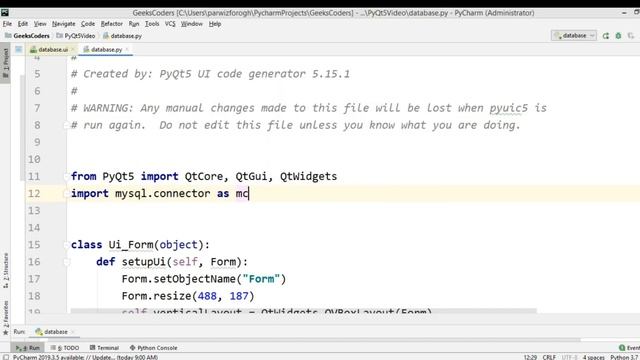
Task: Open the Refactor menu
Action: coord(111,24)
